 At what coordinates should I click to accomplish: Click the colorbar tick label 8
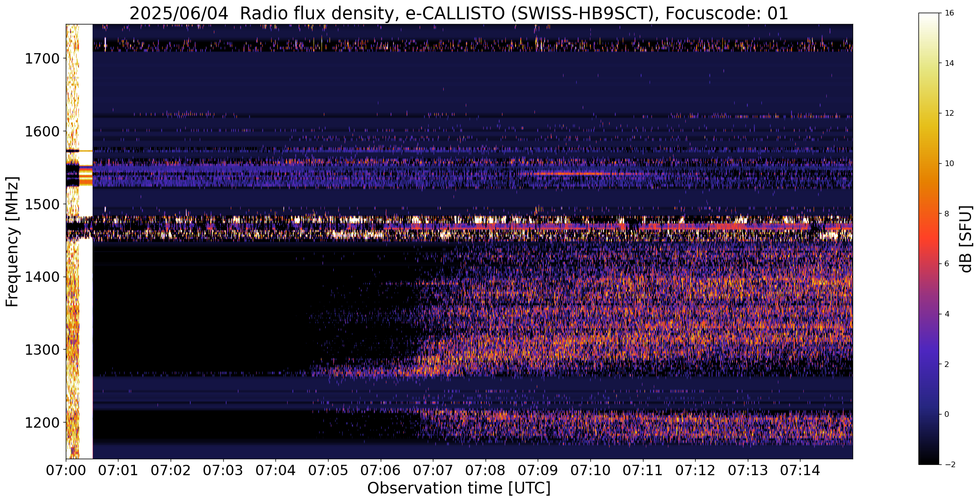pyautogui.click(x=947, y=214)
